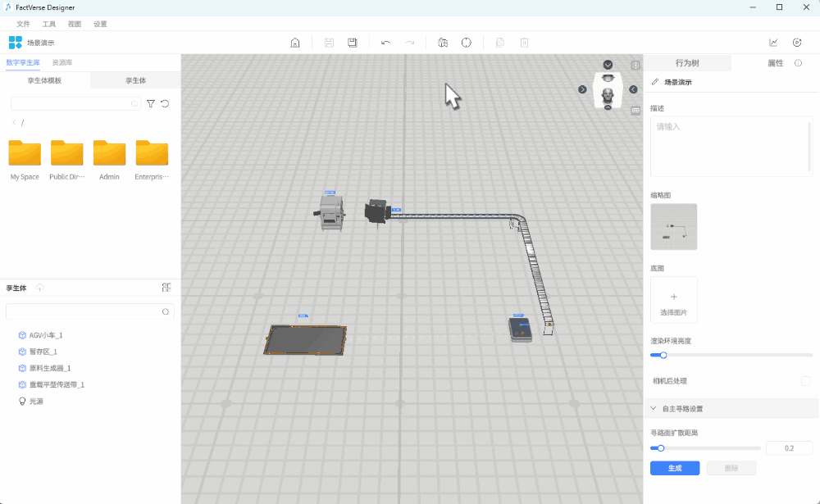Select AGV小车_1 in the twin list

pos(46,335)
